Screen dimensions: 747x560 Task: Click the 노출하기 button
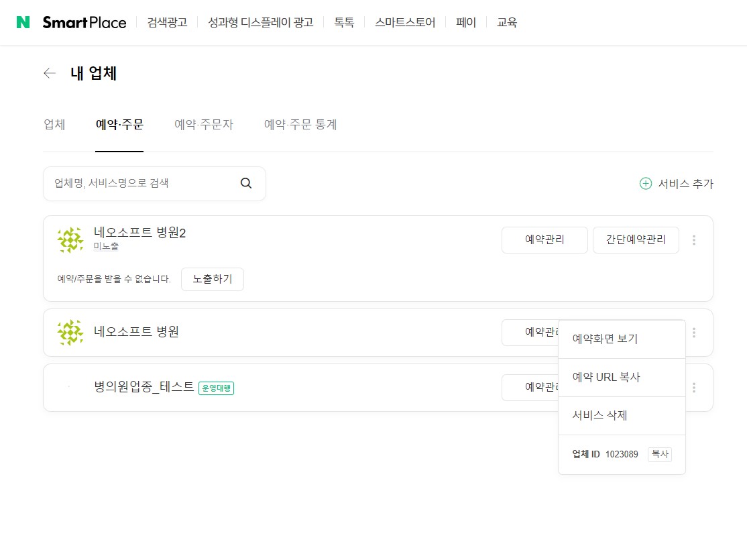(213, 279)
